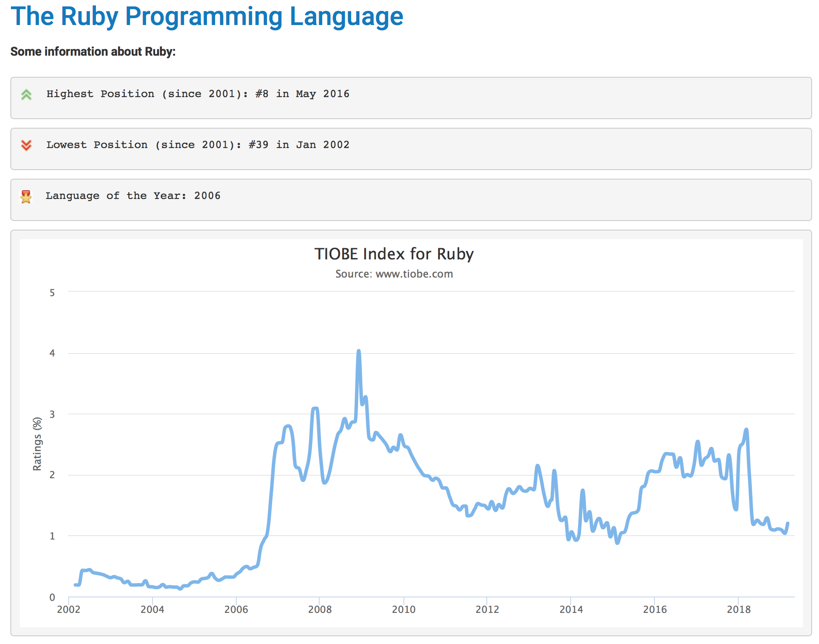Click the x-axis label 2006
The height and width of the screenshot is (644, 819).
[x=236, y=609]
